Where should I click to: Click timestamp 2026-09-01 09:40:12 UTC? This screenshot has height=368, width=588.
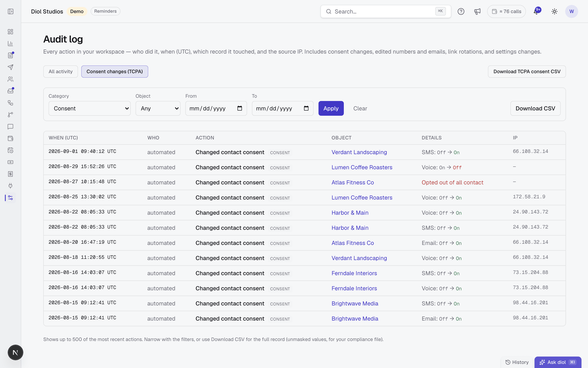(x=82, y=151)
